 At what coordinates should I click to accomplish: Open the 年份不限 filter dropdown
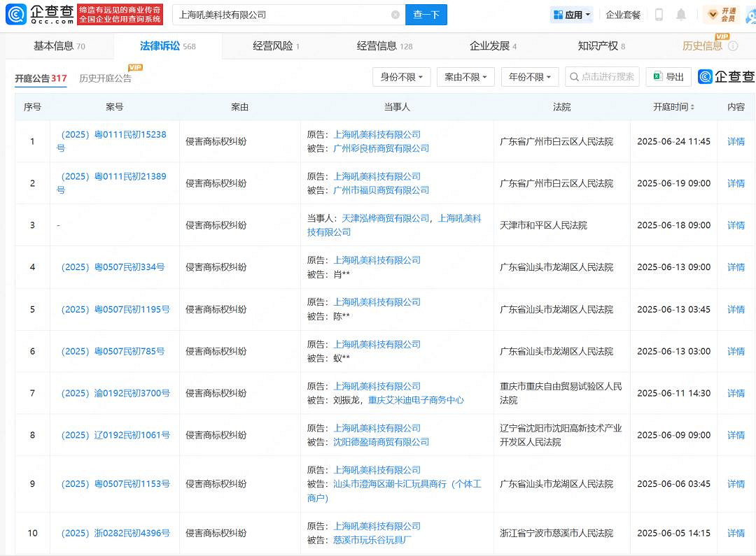pos(529,77)
